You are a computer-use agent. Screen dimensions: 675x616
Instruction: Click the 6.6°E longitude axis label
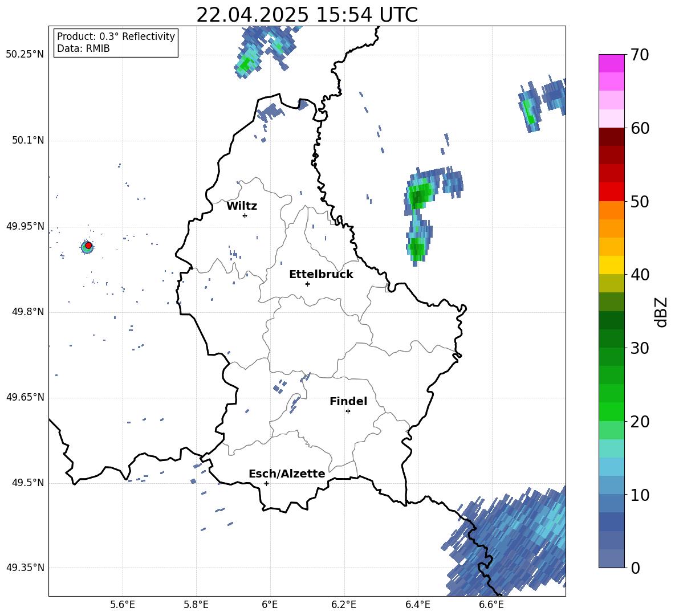pos(491,605)
